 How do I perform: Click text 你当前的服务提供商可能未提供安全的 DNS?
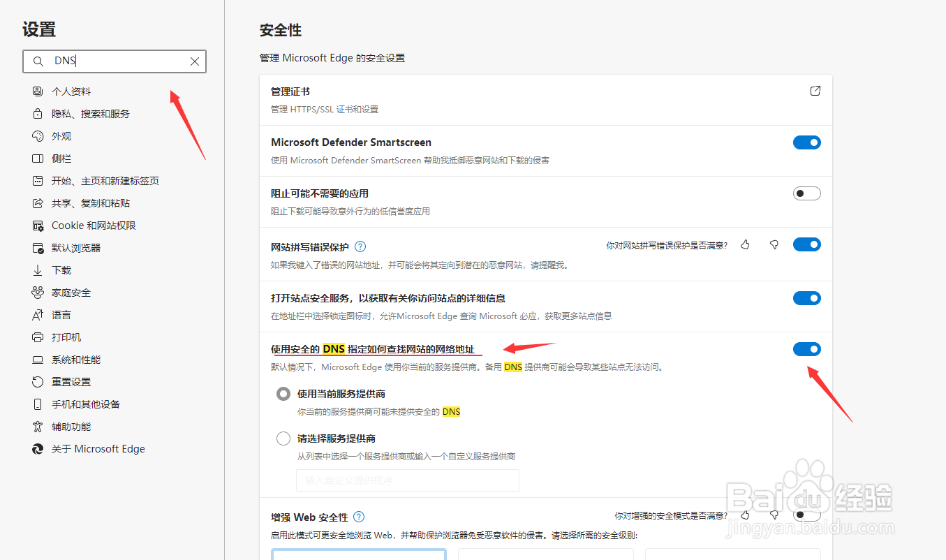click(379, 412)
